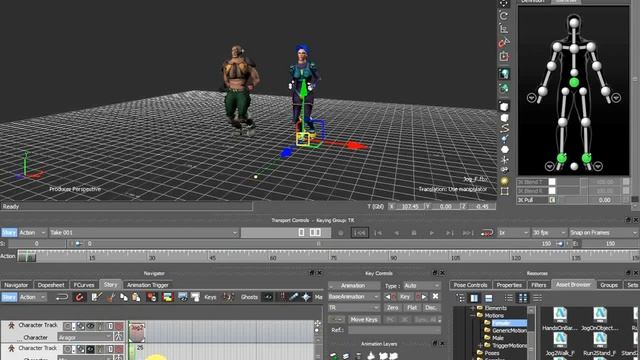Screen dimensions: 640x360
Task: Go to next key in Key Controls
Action: (424, 297)
